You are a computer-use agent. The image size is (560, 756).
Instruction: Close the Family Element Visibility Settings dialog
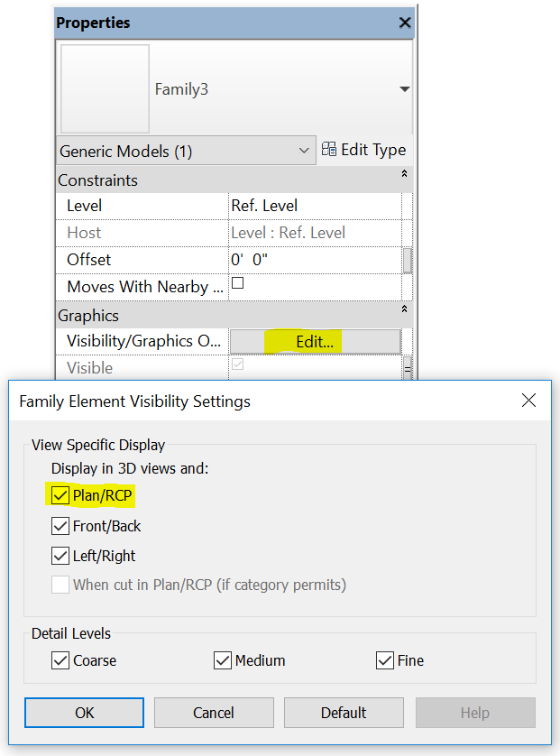click(528, 401)
